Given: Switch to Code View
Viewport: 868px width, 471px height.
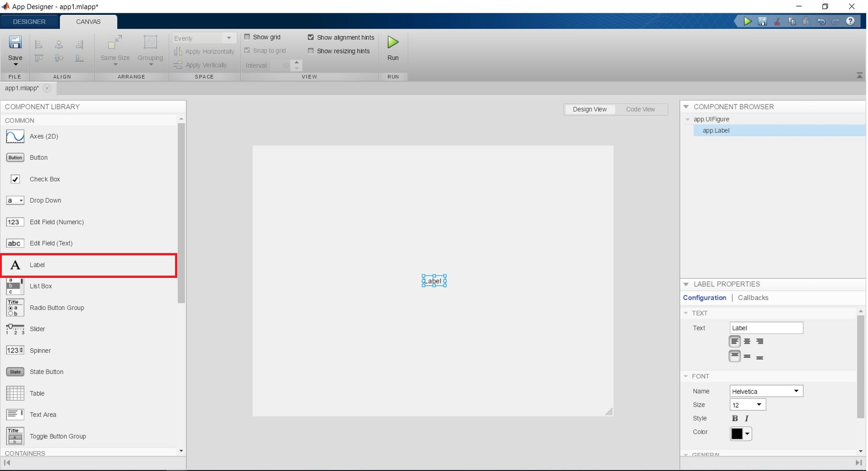Looking at the screenshot, I should pyautogui.click(x=641, y=109).
